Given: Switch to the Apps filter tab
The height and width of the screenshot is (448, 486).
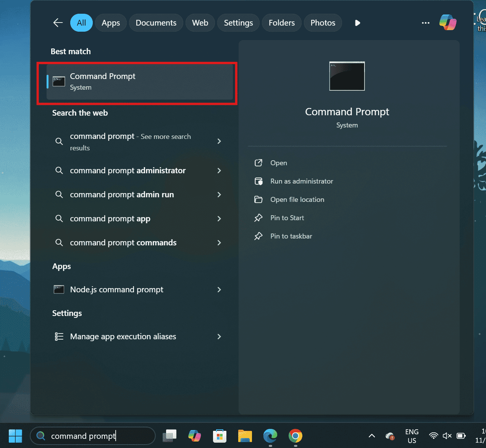Looking at the screenshot, I should click(111, 23).
